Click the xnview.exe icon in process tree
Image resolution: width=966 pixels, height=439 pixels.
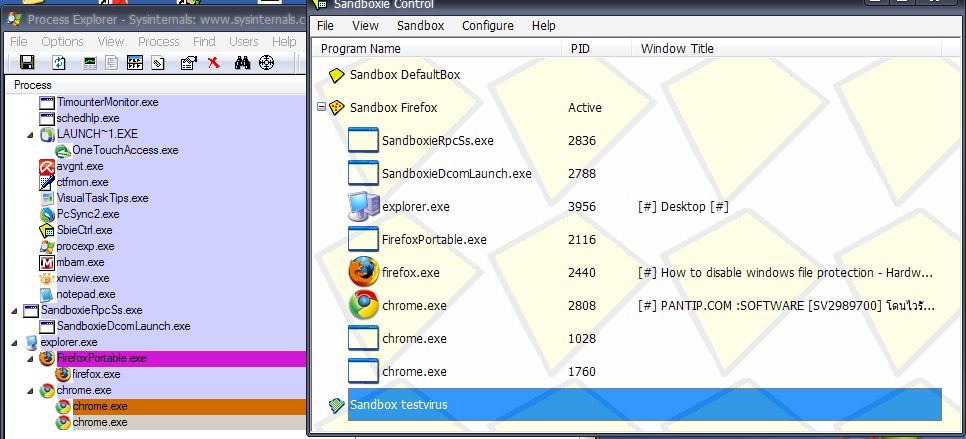[47, 278]
